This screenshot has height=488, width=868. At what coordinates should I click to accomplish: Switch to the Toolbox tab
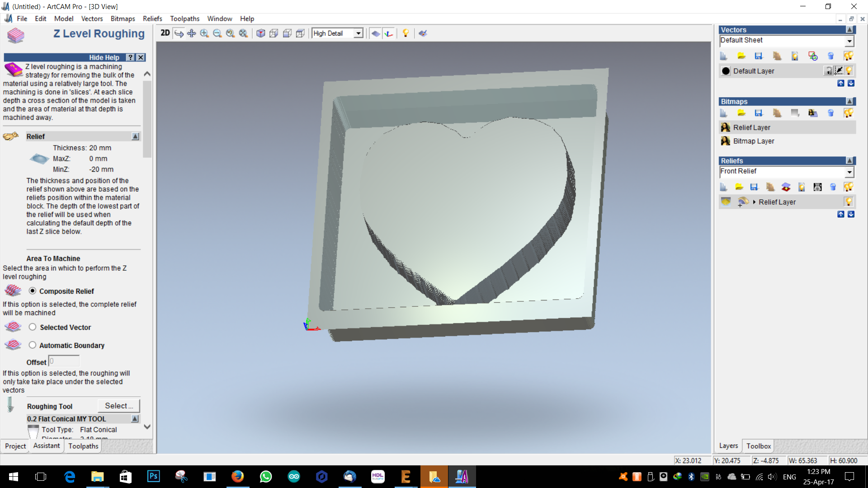point(758,446)
